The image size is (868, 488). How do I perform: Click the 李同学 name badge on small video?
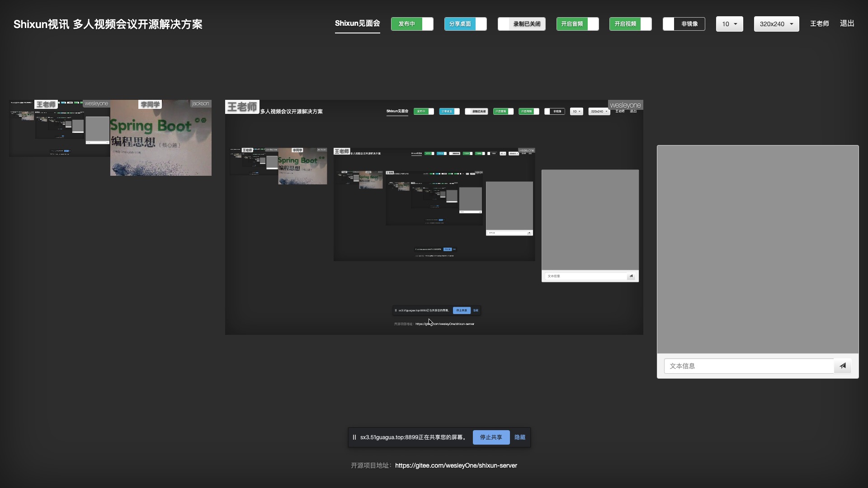click(x=150, y=104)
